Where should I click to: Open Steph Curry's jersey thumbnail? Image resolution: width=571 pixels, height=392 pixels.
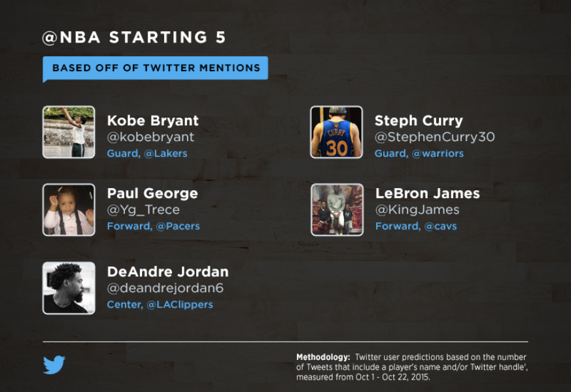336,132
